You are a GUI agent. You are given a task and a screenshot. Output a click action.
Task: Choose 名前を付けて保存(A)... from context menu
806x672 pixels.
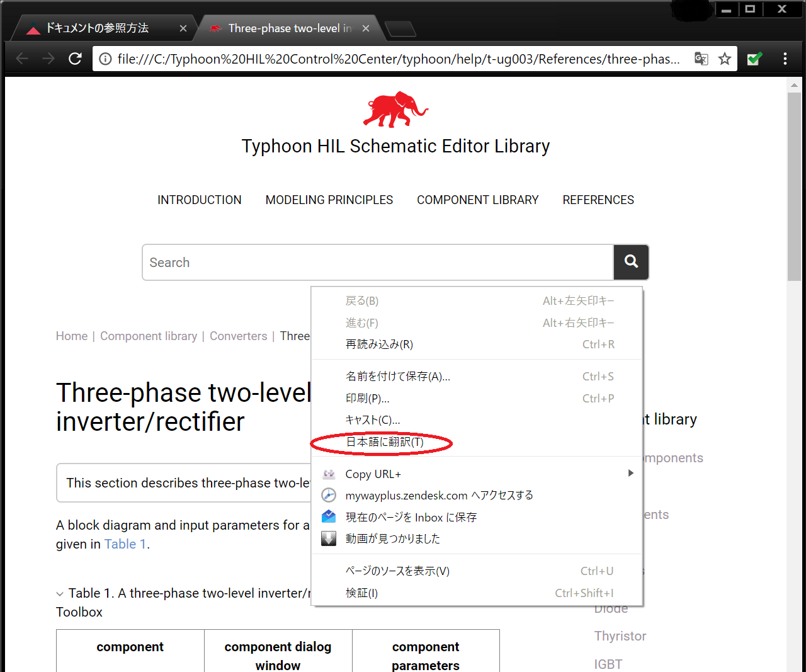coord(397,377)
